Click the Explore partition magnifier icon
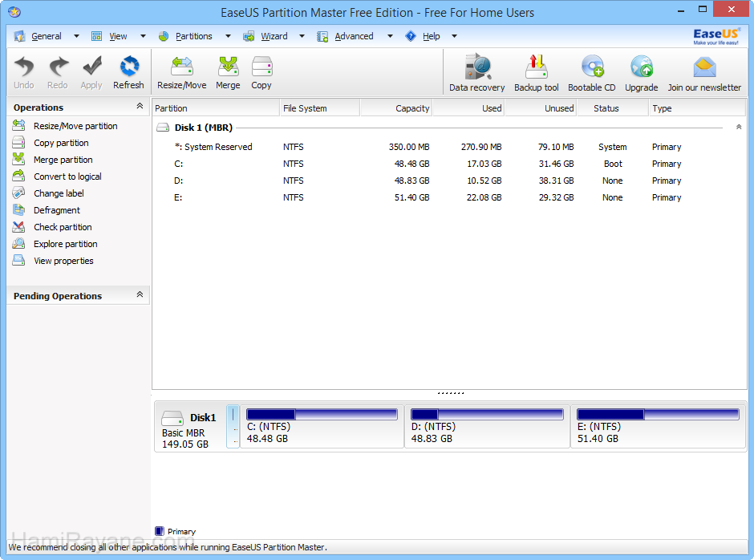754x560 pixels. point(18,243)
